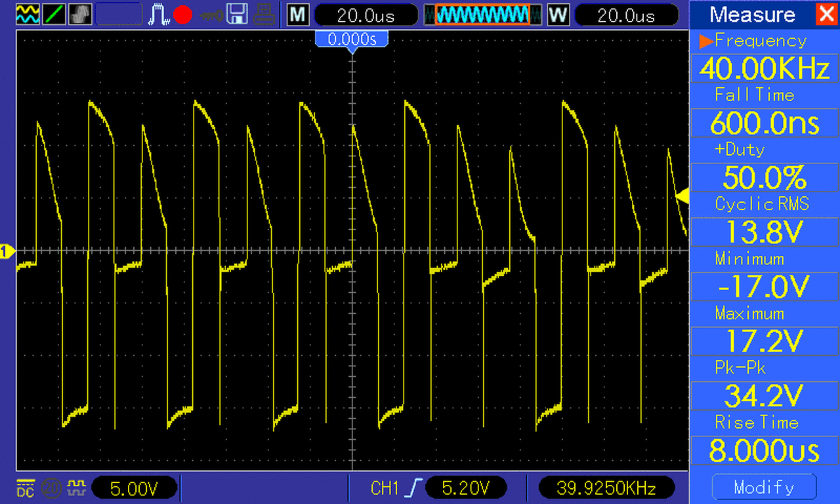Select the Minimum measurement label
Viewport: 840px width, 504px height.
pos(749,259)
